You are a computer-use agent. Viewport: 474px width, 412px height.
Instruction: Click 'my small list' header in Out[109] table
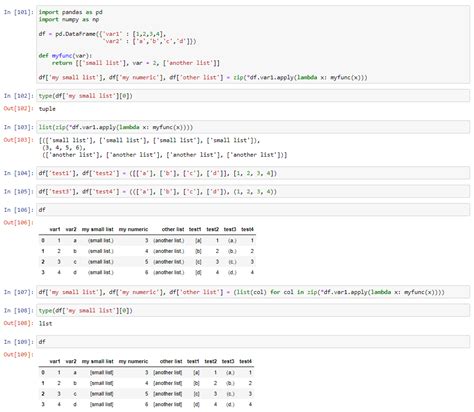(x=98, y=361)
